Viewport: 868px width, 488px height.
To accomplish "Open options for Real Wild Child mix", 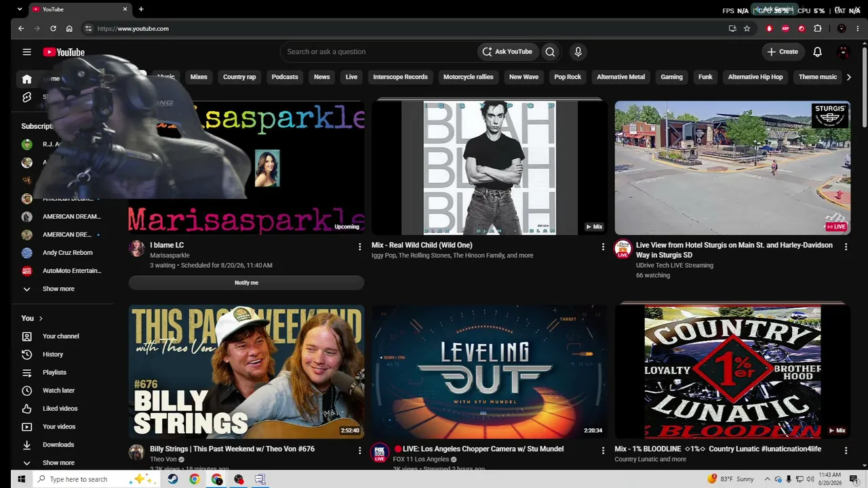I will pos(603,247).
